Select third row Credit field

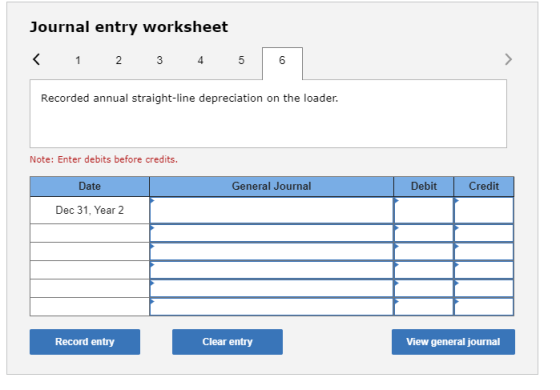484,252
